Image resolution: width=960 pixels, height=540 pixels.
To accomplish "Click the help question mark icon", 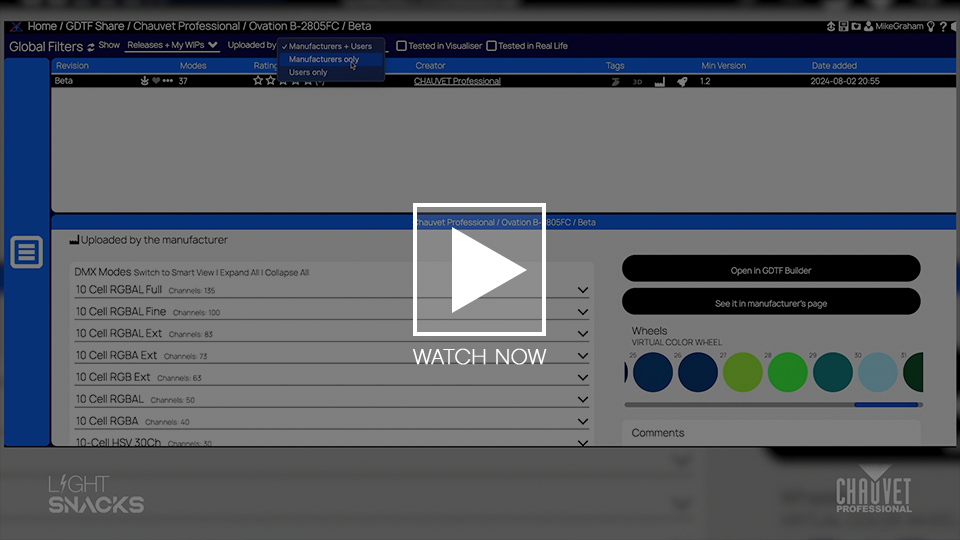I will pyautogui.click(x=943, y=27).
